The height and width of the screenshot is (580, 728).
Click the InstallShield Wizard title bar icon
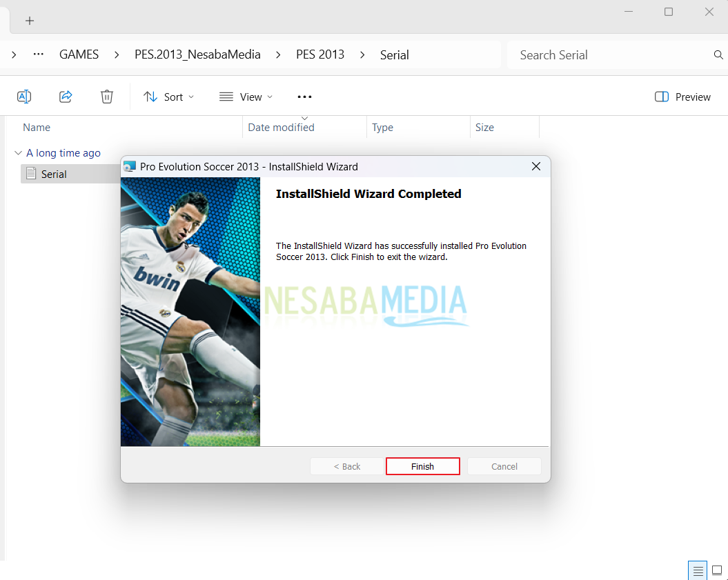click(x=130, y=167)
